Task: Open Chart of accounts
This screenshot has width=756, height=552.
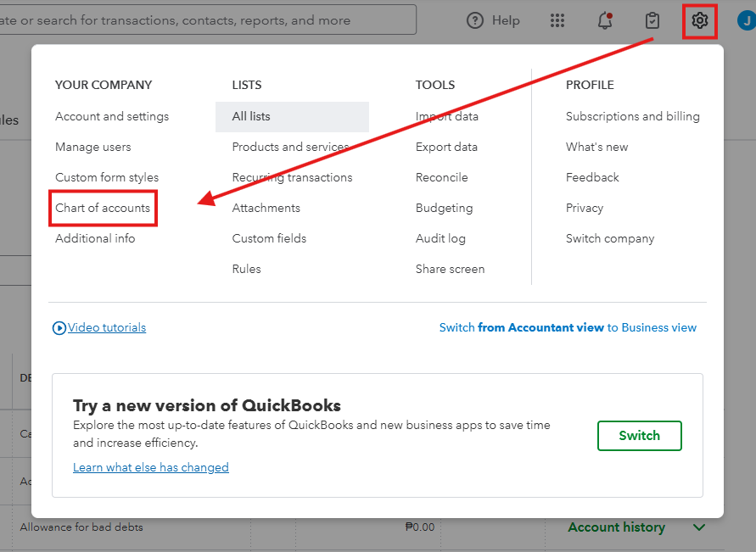Action: (x=103, y=208)
